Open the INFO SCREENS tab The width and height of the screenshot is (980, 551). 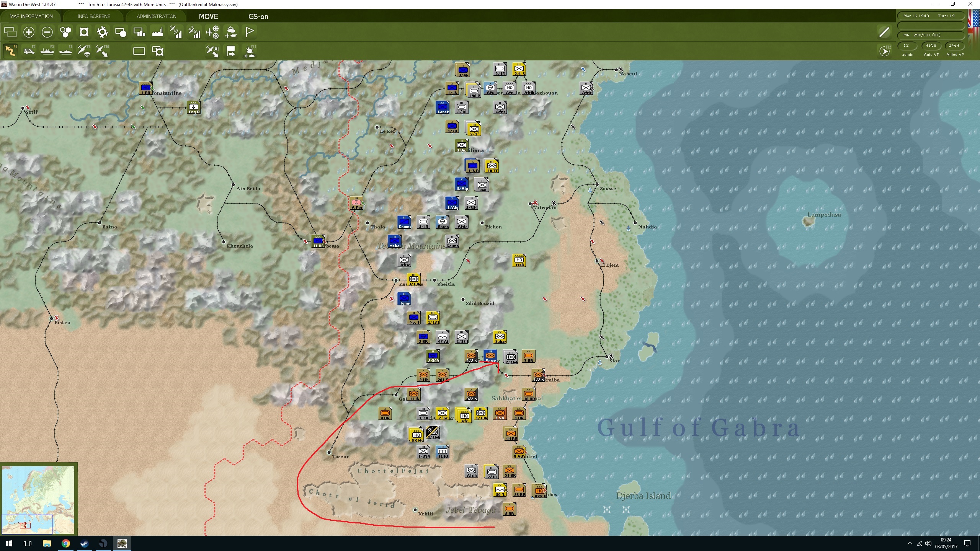coord(94,16)
